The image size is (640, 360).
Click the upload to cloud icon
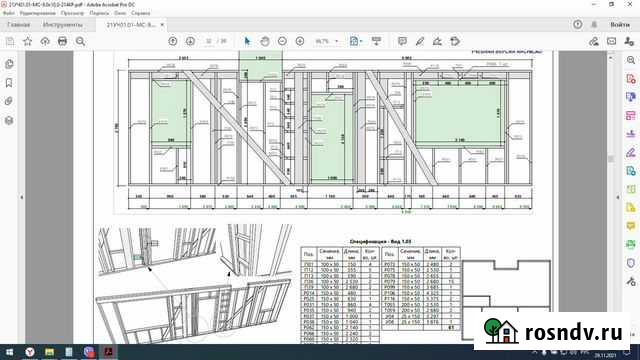45,41
